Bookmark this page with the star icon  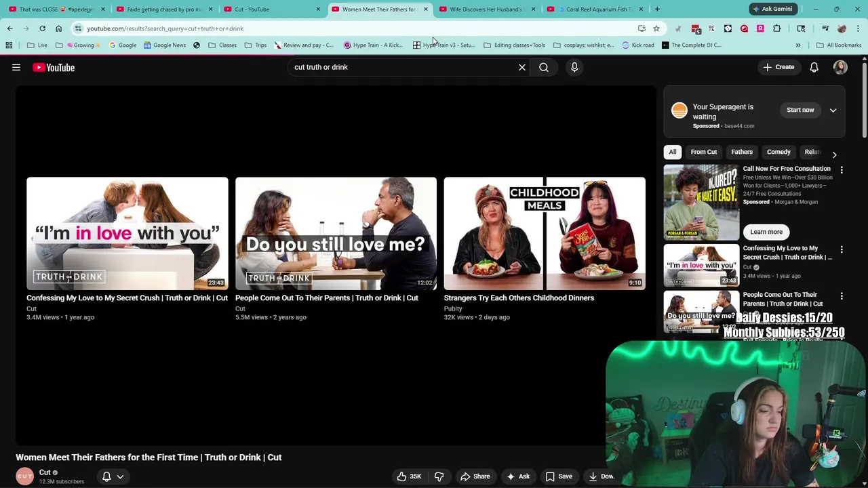click(656, 28)
